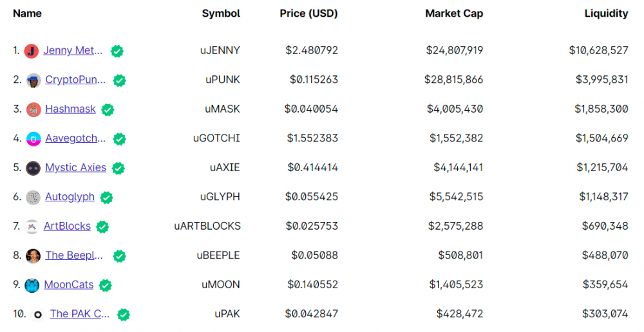Viewport: 644px width, 332px height.
Task: Click the Aavegotchi token icon
Action: [x=33, y=138]
